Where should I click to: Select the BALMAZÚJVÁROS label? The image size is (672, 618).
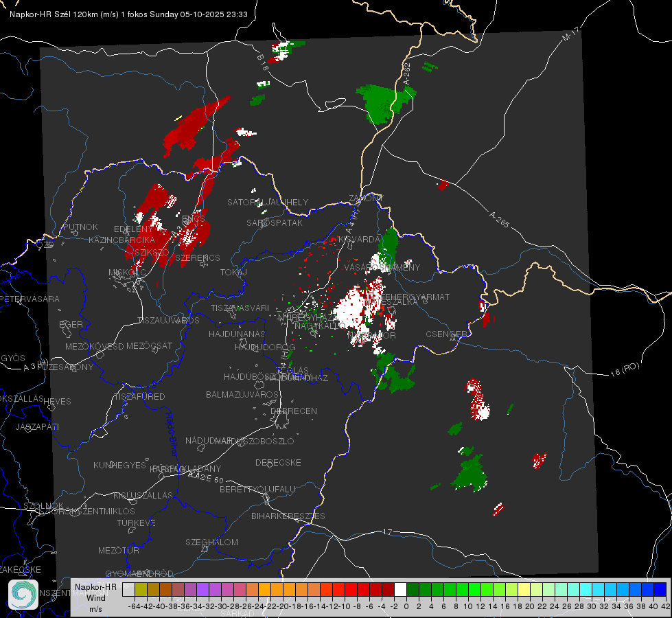(x=242, y=394)
